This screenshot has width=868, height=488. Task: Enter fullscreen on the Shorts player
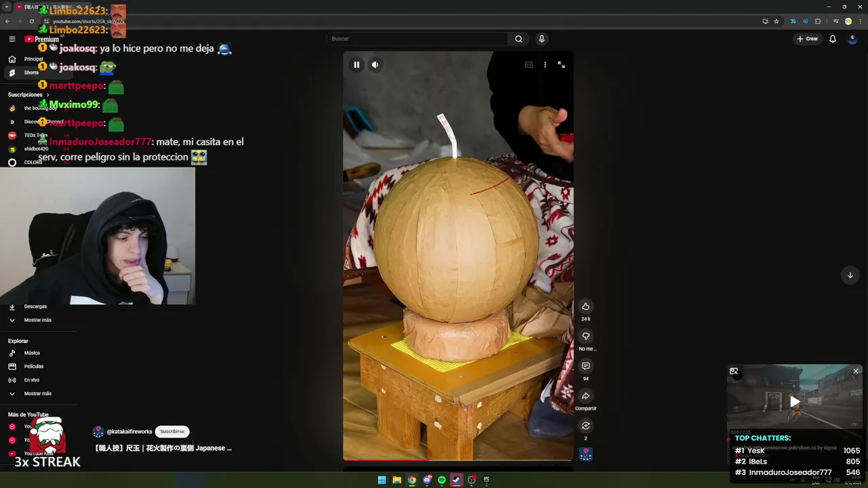coord(561,64)
